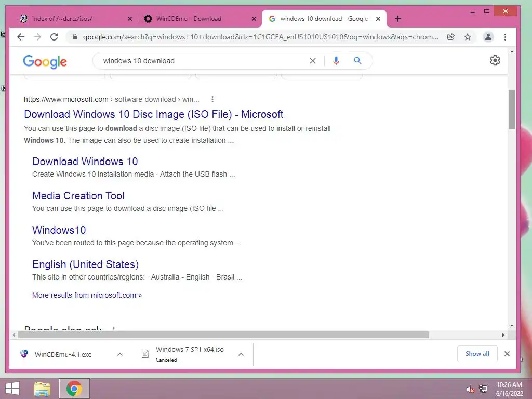Start voice search with the microphone
This screenshot has width=532, height=399.
(x=336, y=61)
